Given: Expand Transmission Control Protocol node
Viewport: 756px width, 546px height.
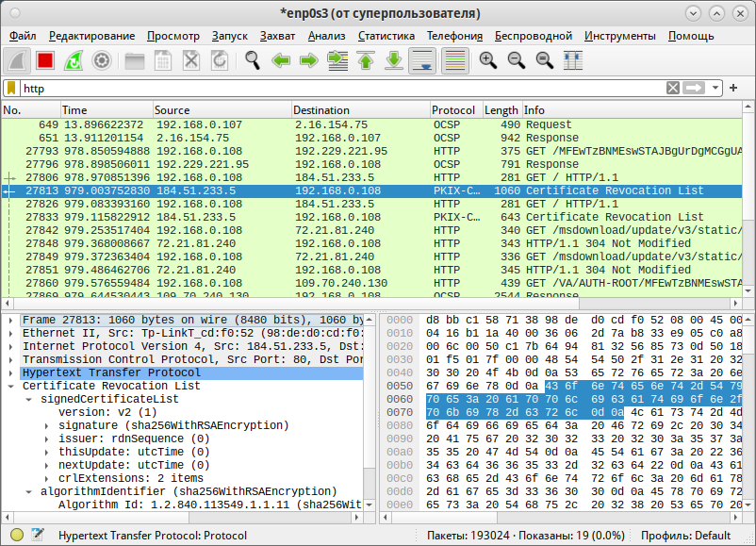Looking at the screenshot, I should 10,359.
